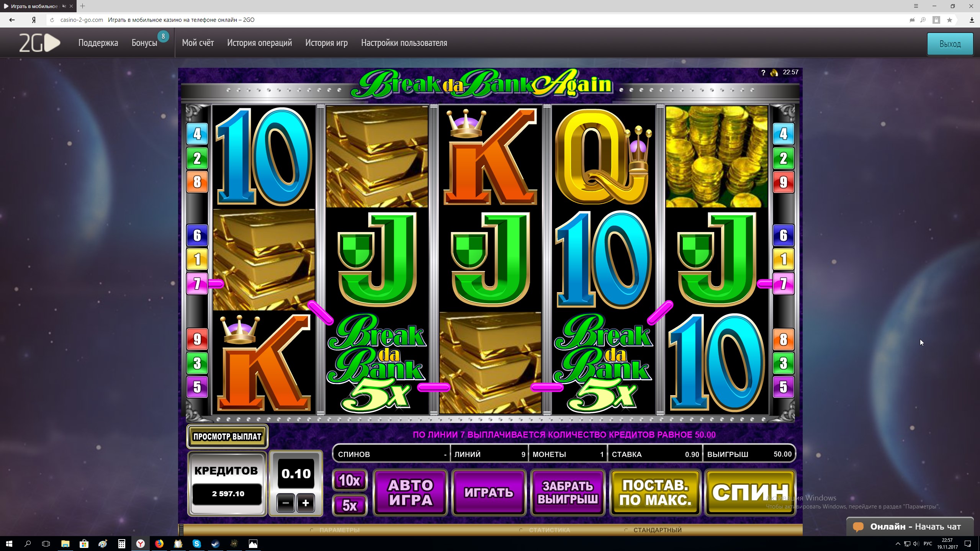Increase coin value with the plus button
Screen dimensions: 980x551
[x=305, y=503]
